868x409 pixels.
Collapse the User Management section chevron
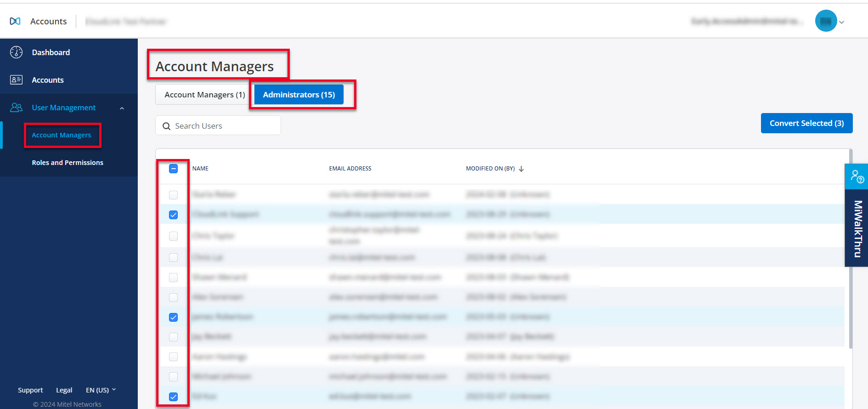(122, 108)
